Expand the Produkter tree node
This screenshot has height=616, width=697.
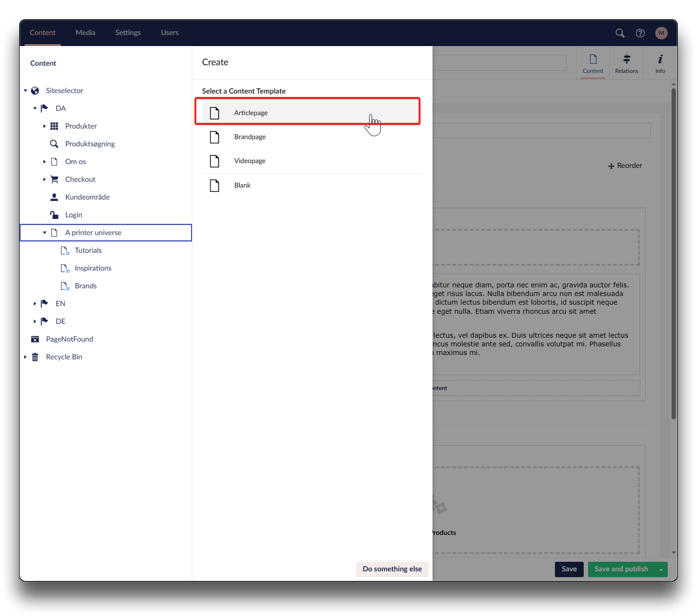(x=44, y=126)
